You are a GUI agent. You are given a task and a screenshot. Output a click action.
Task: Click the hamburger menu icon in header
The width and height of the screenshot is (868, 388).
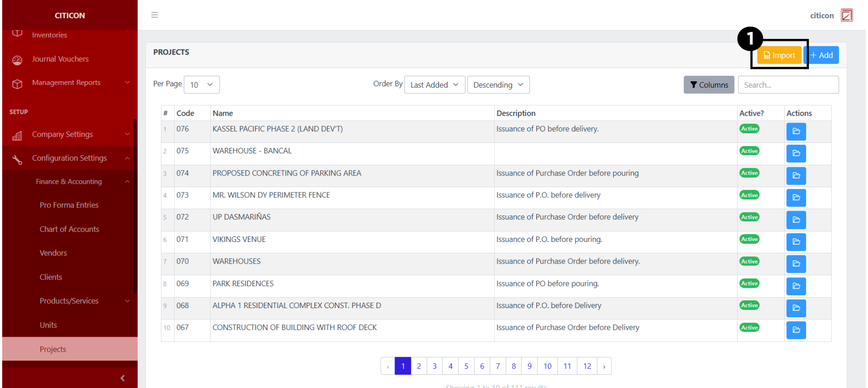155,15
